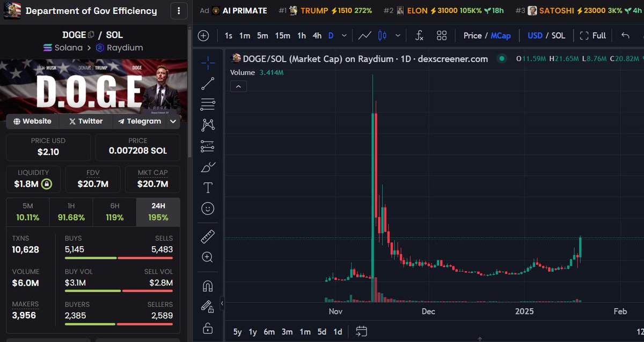Screen dimensions: 644x342
Task: Open the Fibonacci retracement tools
Action: tap(208, 105)
